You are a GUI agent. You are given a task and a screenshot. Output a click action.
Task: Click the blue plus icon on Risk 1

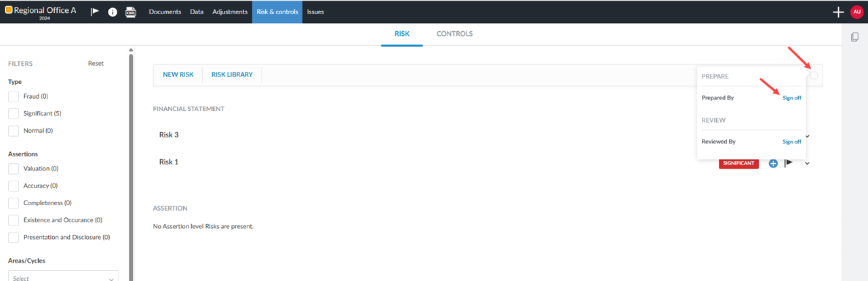click(773, 163)
